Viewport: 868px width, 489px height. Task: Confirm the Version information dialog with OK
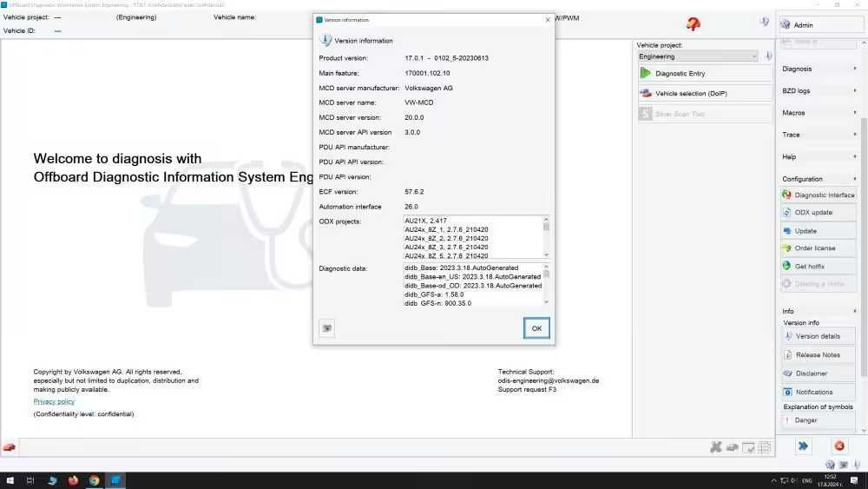pos(536,328)
